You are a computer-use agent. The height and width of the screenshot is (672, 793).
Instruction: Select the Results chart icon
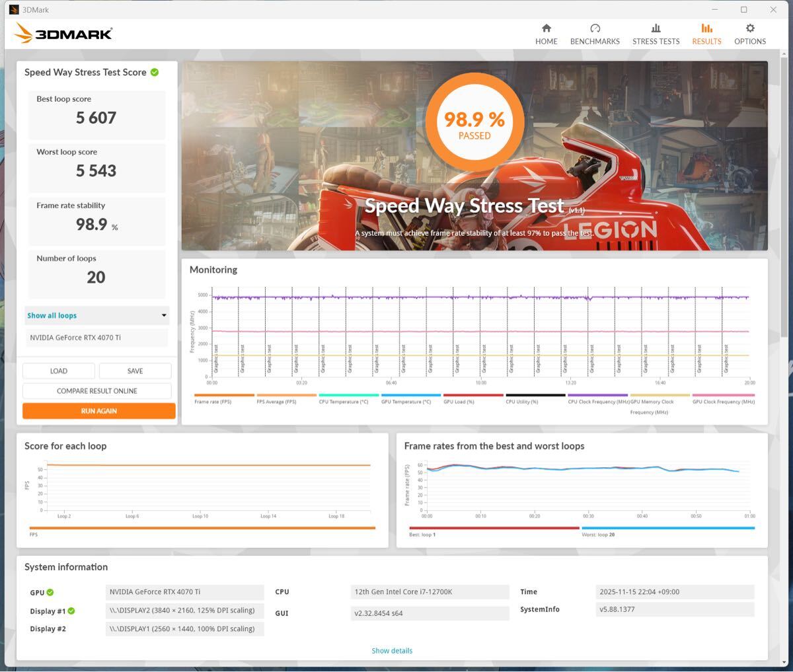coord(706,28)
